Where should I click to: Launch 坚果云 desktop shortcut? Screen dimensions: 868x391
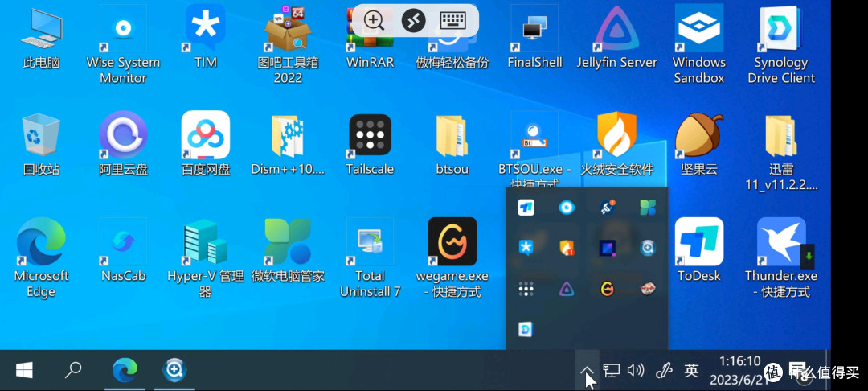tap(699, 144)
